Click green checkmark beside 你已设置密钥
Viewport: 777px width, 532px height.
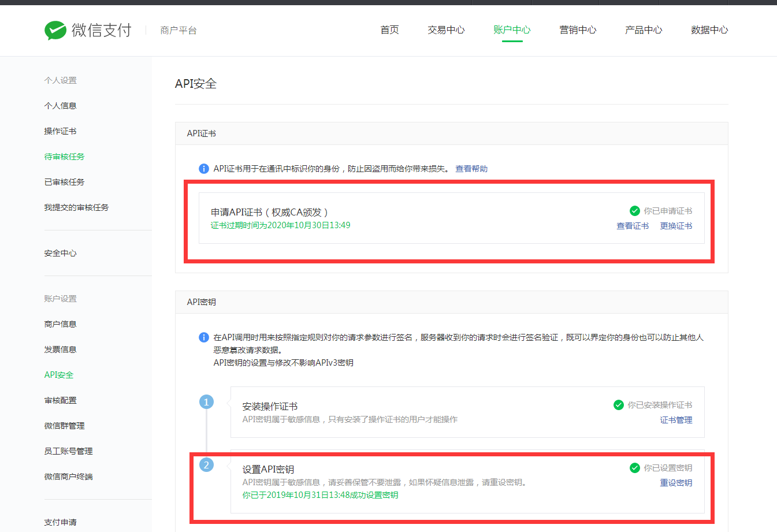tap(634, 468)
